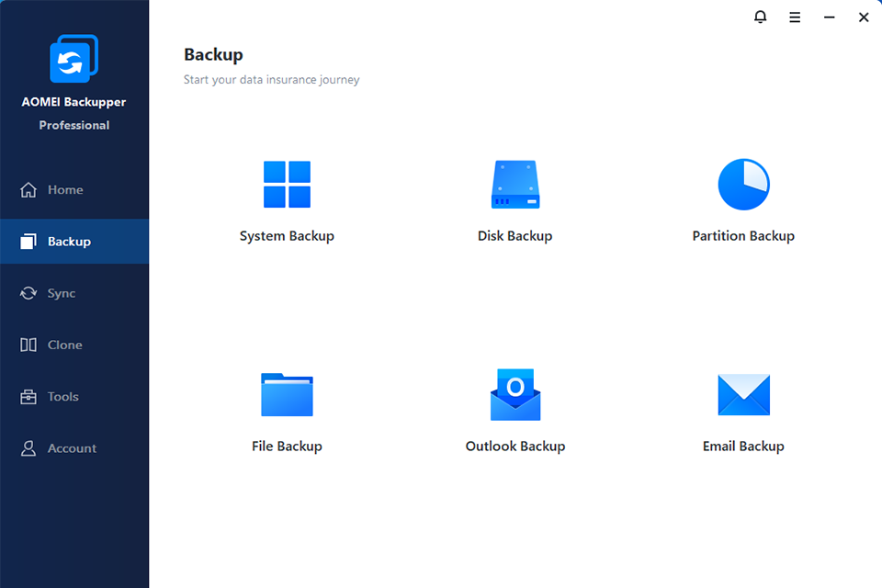Click the AOMEI Backupper logo
The height and width of the screenshot is (588, 882).
pos(73,59)
